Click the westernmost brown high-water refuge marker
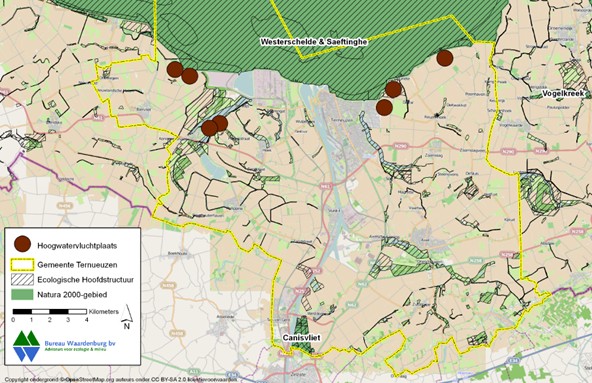 [175, 69]
